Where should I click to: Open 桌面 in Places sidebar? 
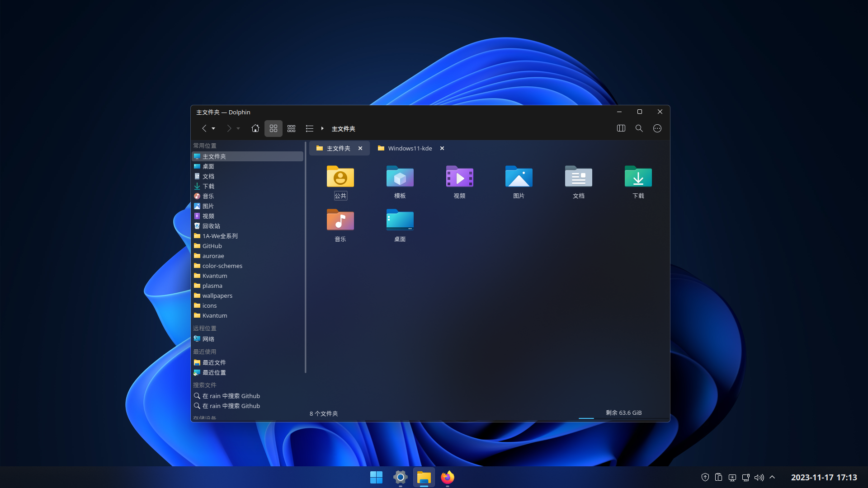coord(247,166)
